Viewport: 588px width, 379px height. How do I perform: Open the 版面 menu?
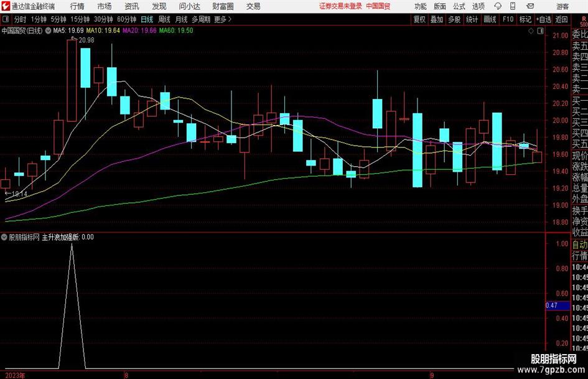click(x=440, y=6)
